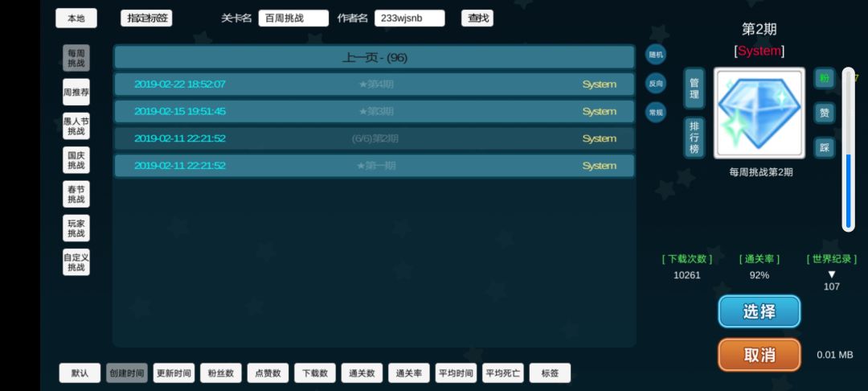Select the (6/6)第2期 level row
Viewport: 868px width, 391px height.
click(375, 138)
